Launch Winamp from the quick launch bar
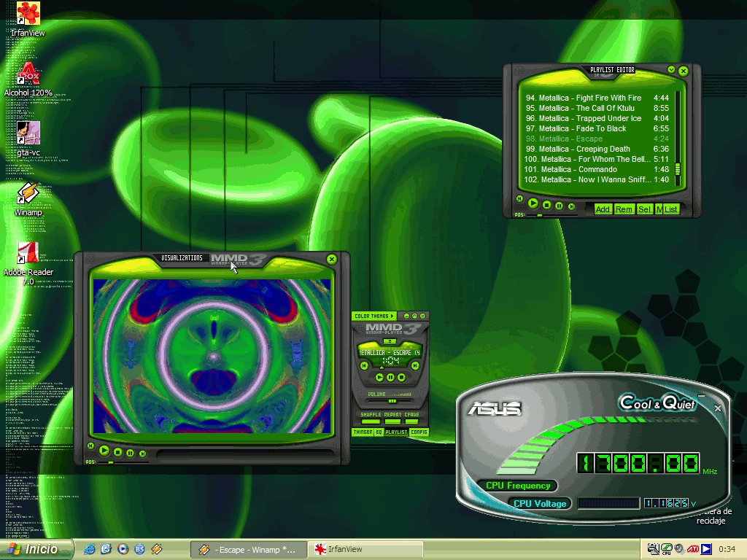Screen dimensions: 747x560 point(157,549)
